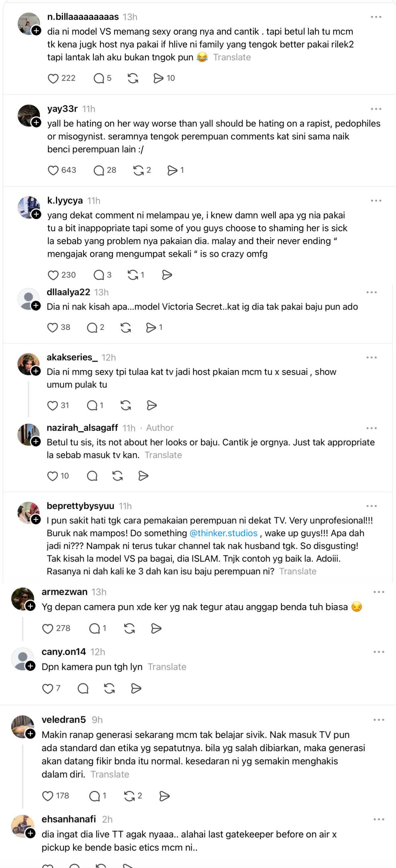Open more options for beprettybysyuu comment

point(372,506)
